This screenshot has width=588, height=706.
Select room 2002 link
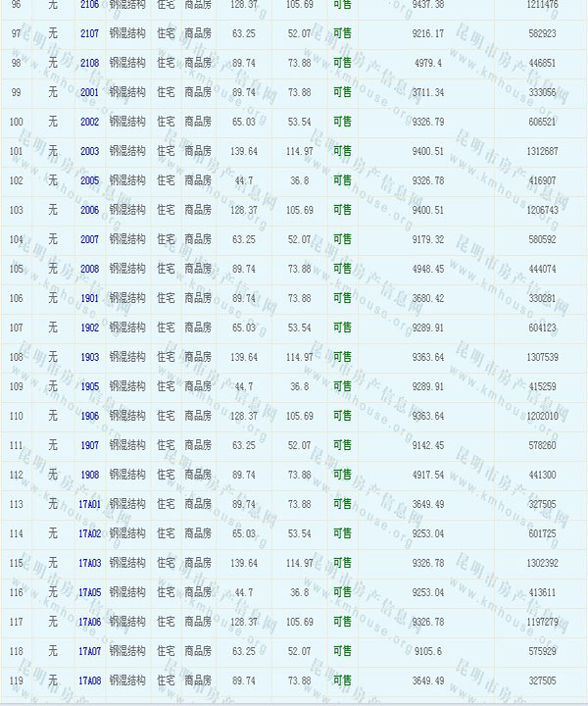pyautogui.click(x=89, y=122)
